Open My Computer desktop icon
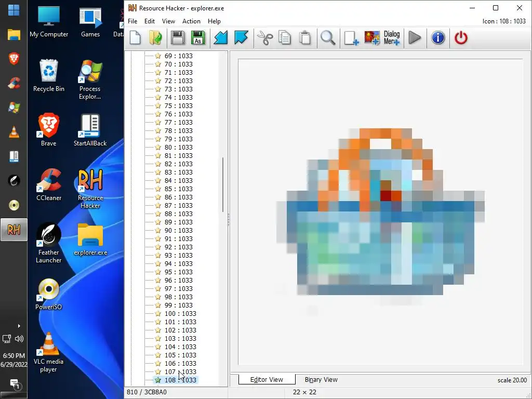This screenshot has width=532, height=399. click(48, 21)
